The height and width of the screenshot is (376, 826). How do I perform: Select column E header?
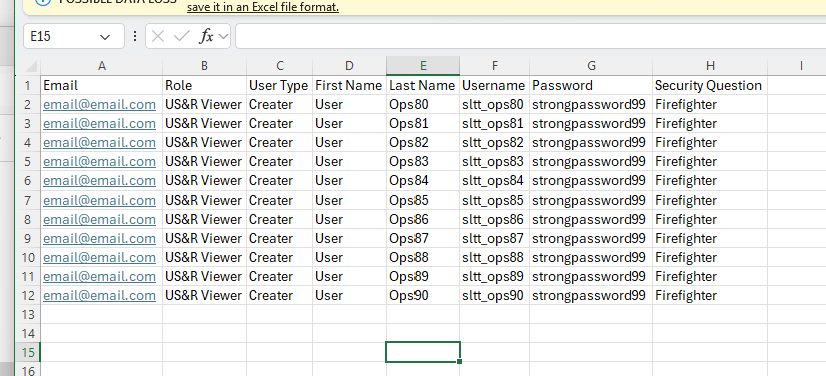pos(423,66)
